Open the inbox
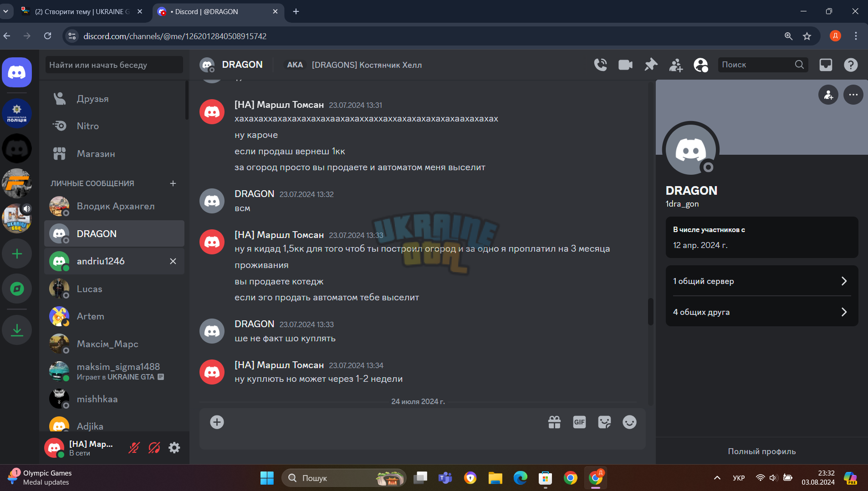 [x=826, y=65]
